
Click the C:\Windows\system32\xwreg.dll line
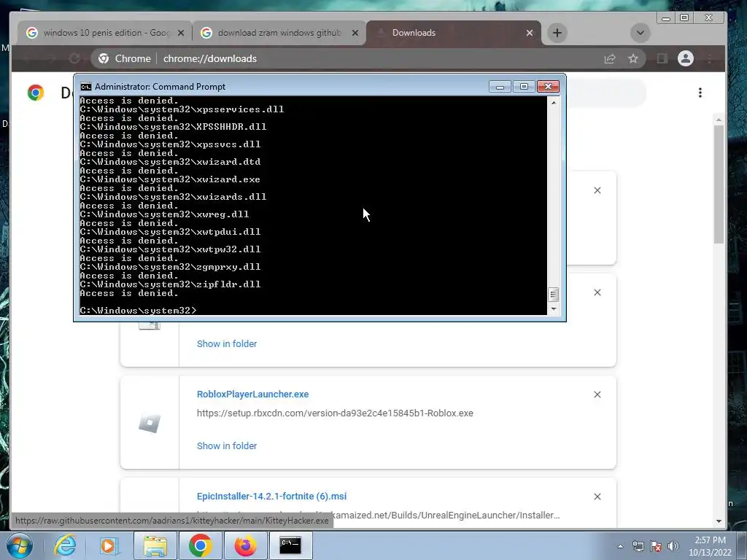point(164,214)
